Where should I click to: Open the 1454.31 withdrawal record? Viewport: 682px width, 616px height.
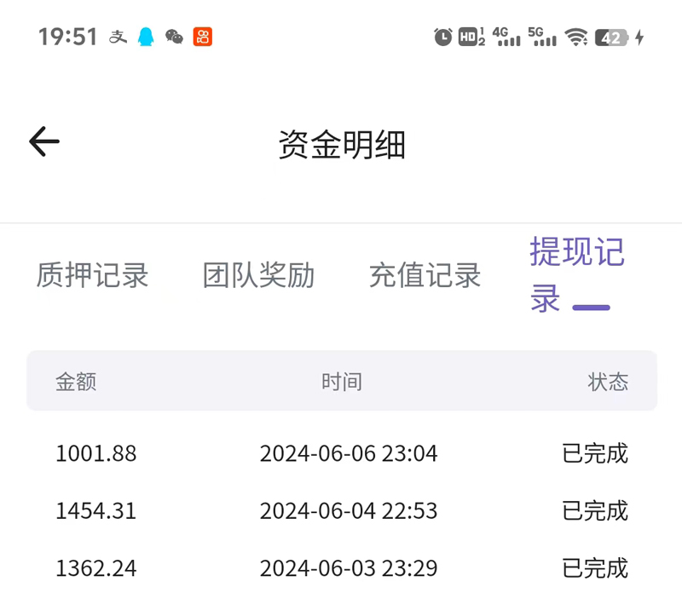point(96,510)
